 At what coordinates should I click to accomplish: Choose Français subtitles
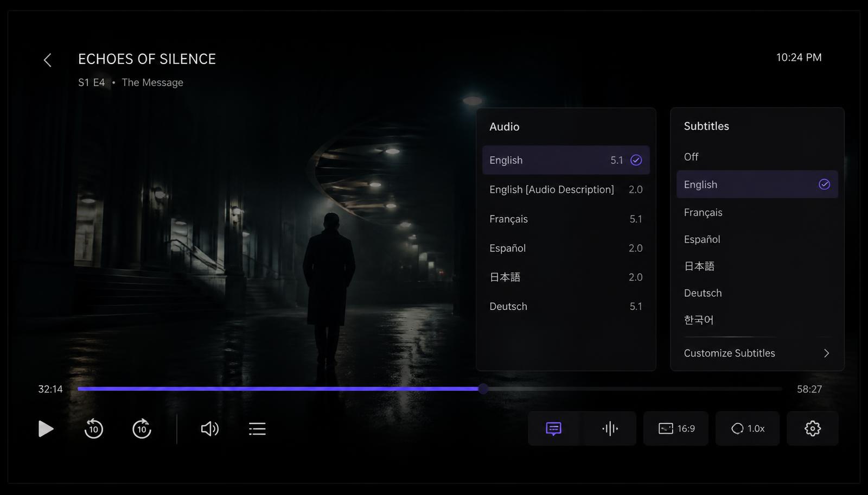pos(757,212)
